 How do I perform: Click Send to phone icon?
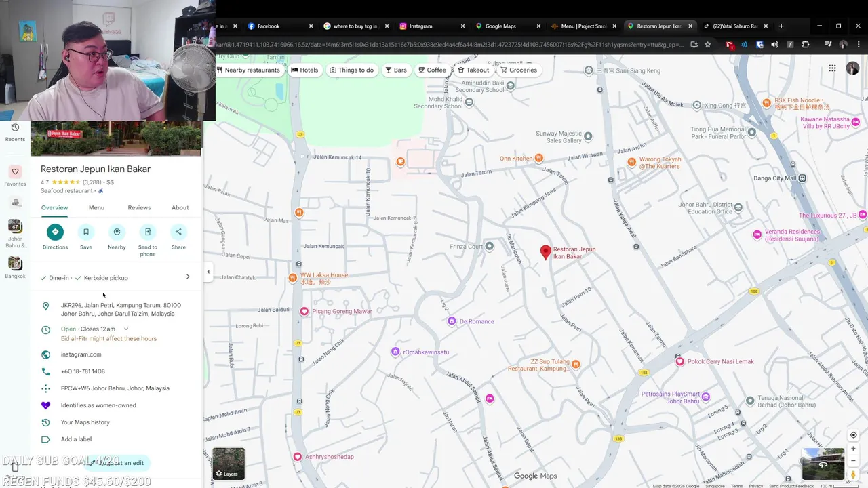[x=148, y=232]
